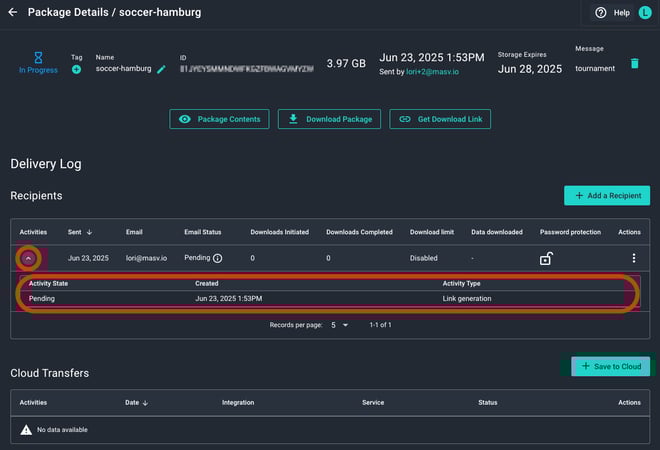The width and height of the screenshot is (660, 450).
Task: Go back using the left arrow icon
Action: point(13,12)
